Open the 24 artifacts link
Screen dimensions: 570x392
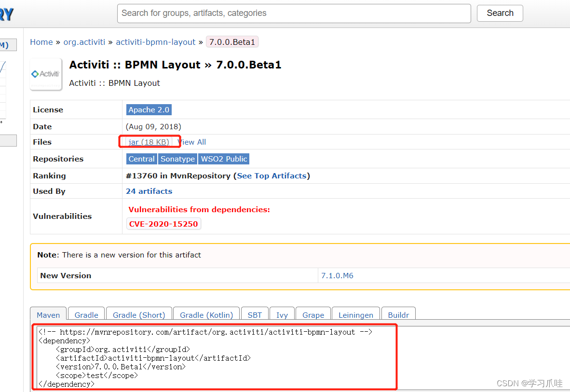click(149, 191)
